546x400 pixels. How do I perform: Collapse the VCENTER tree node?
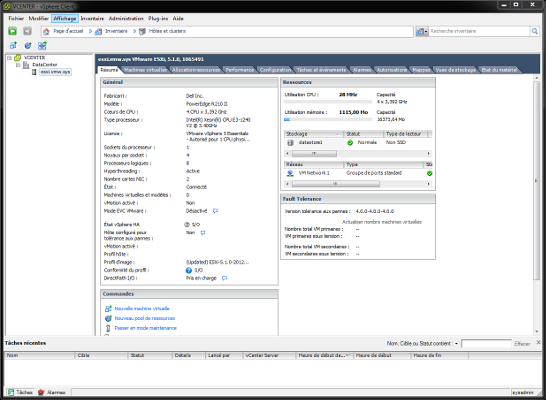coord(9,58)
